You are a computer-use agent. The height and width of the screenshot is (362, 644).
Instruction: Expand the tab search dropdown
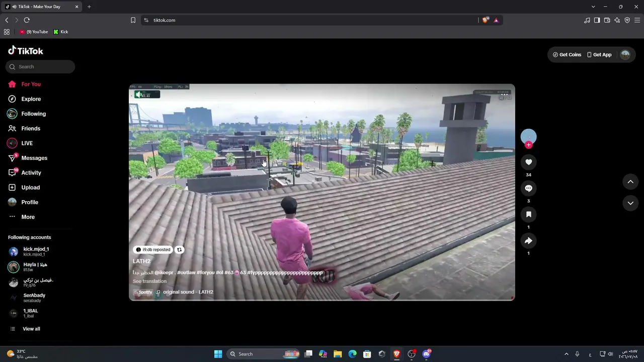(x=593, y=7)
